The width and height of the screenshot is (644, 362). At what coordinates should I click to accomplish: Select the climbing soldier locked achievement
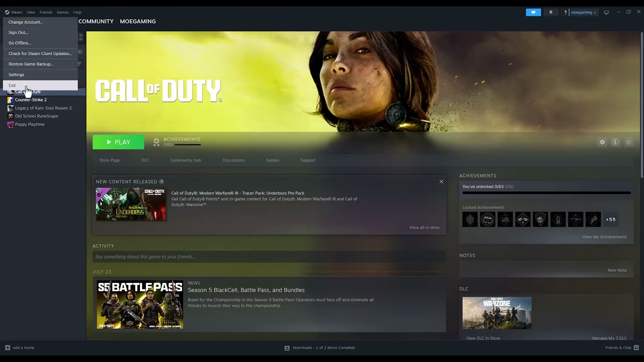(593, 219)
